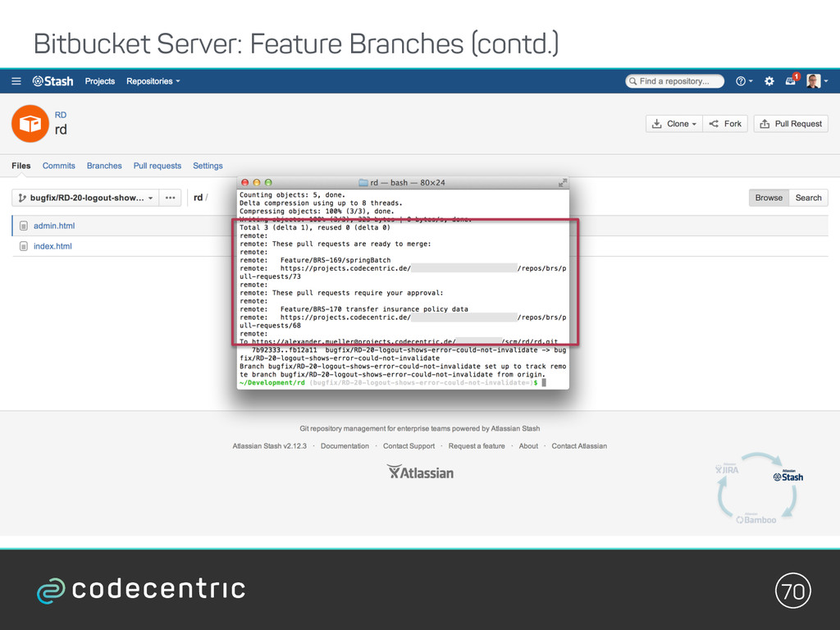Open the RD project link
The height and width of the screenshot is (630, 840).
point(61,115)
